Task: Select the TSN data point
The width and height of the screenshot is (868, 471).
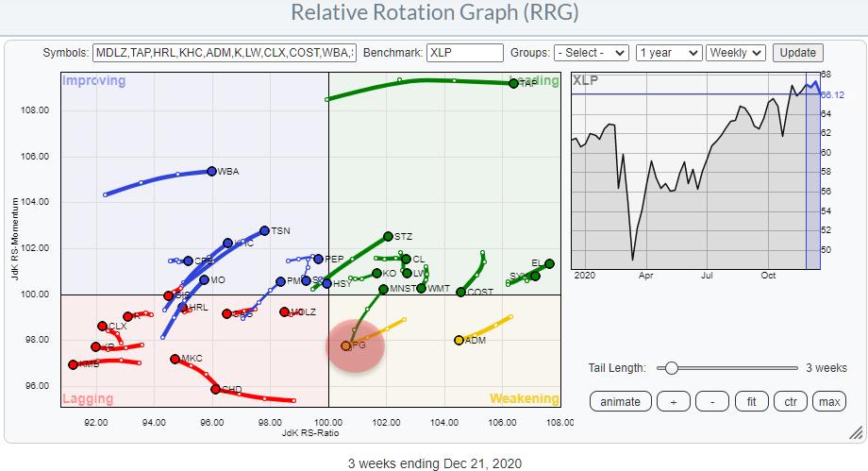Action: click(x=264, y=230)
